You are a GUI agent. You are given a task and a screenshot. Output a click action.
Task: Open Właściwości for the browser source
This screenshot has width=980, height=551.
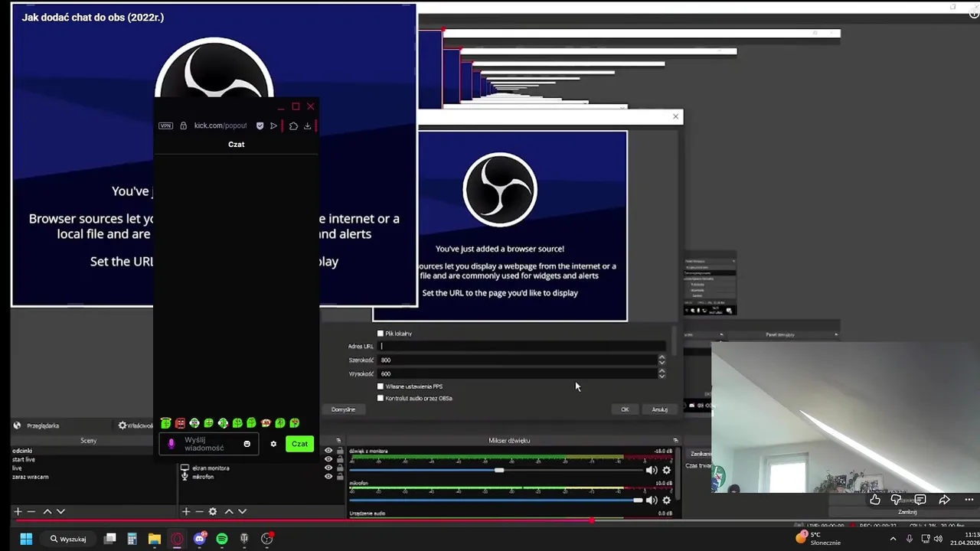[x=136, y=425]
